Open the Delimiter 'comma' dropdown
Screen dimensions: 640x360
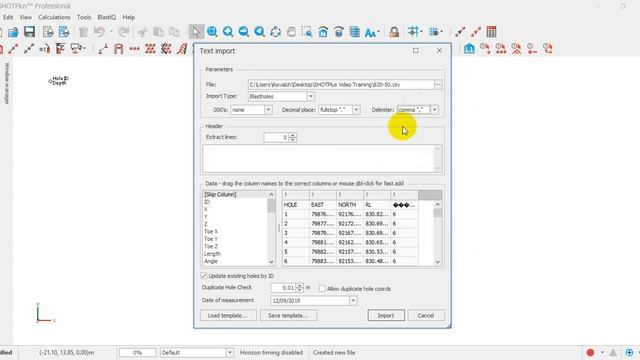pyautogui.click(x=434, y=110)
